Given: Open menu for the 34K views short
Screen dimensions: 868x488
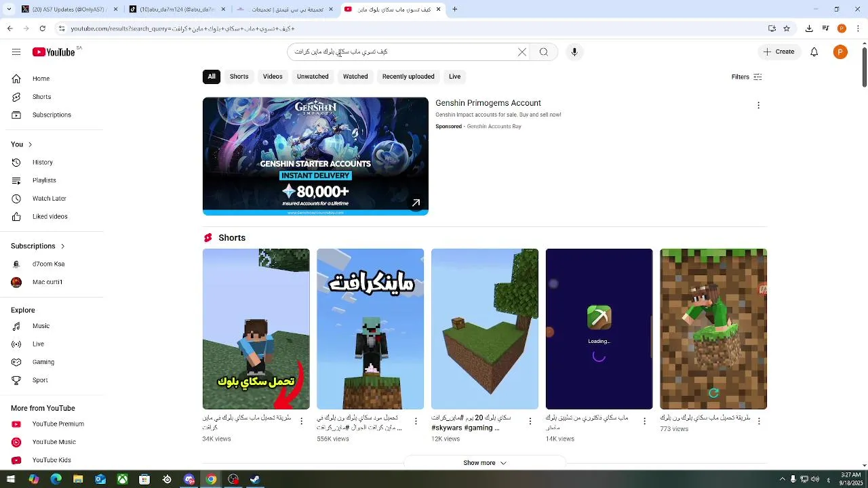Looking at the screenshot, I should tap(302, 421).
